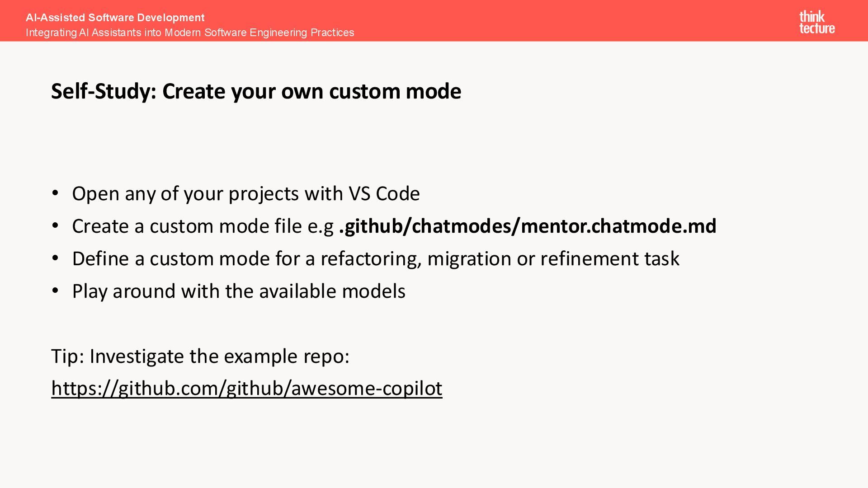Click the 'Tip: Investigate the example repo:' text
The image size is (868, 488).
tap(200, 356)
